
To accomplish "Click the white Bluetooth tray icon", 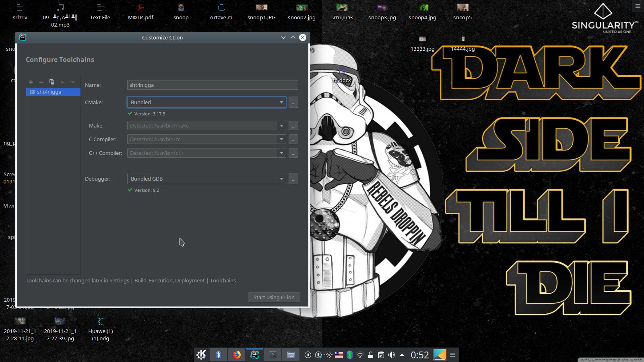I will tap(329, 355).
